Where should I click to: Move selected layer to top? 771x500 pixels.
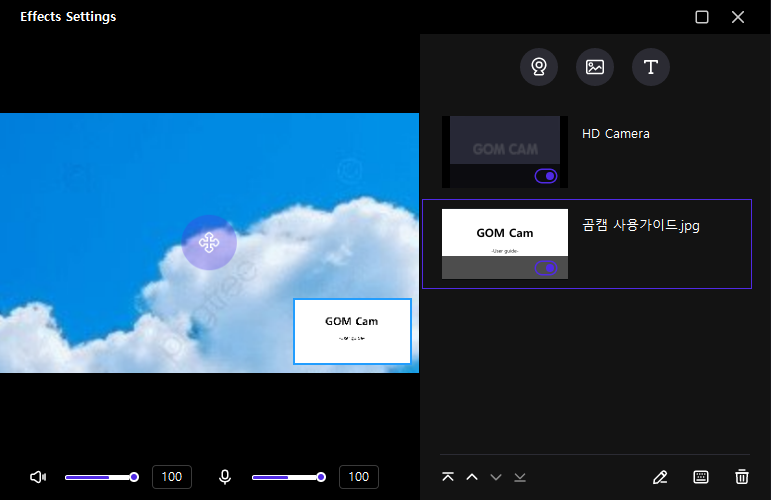tap(448, 477)
